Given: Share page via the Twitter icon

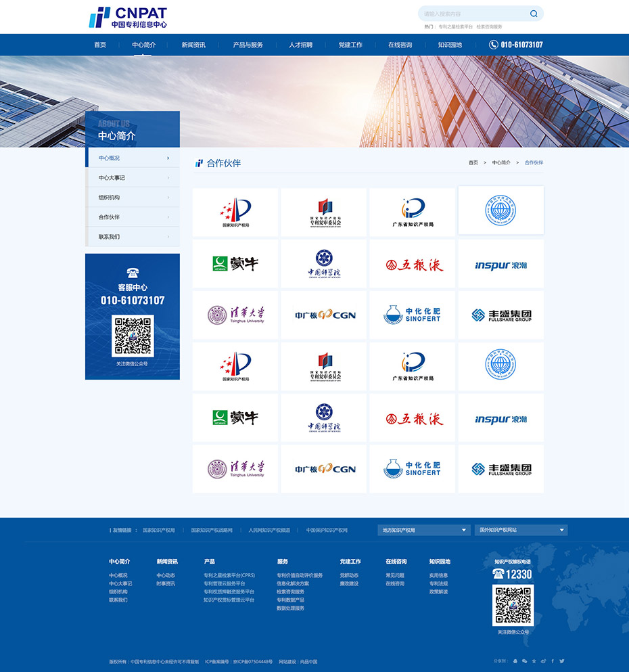Looking at the screenshot, I should 561,661.
